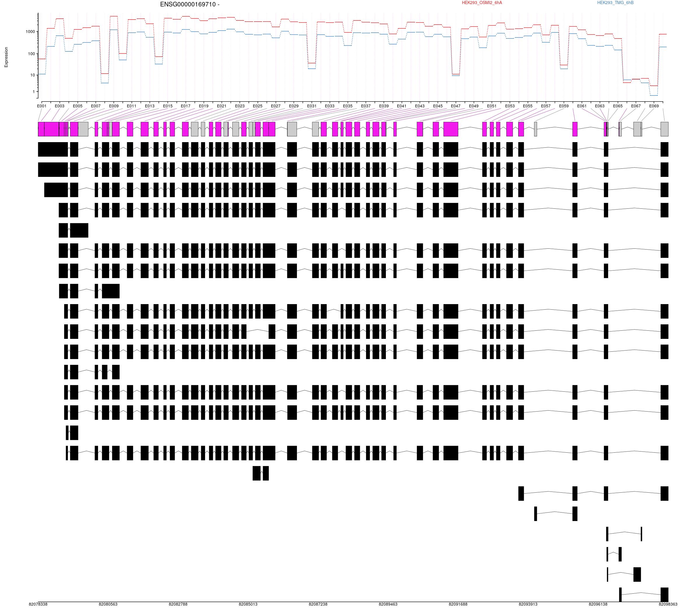Click genomic coordinate 82091688

pyautogui.click(x=458, y=604)
